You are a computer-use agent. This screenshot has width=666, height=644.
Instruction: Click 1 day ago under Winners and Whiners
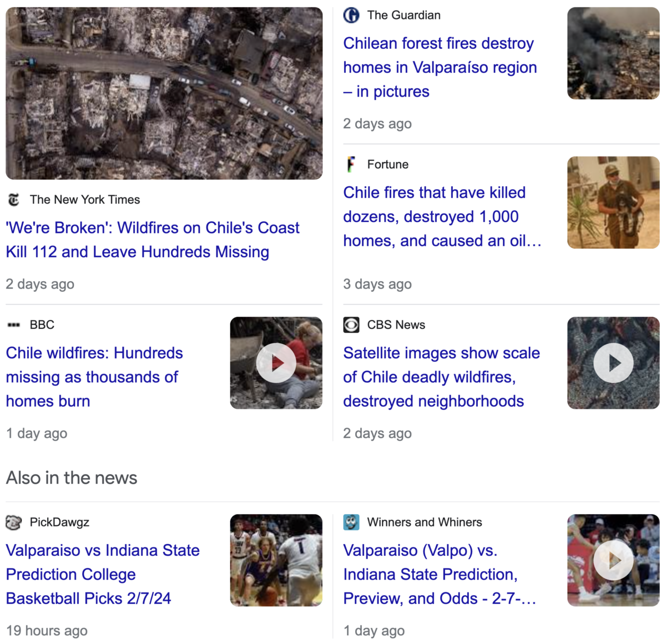point(374,631)
